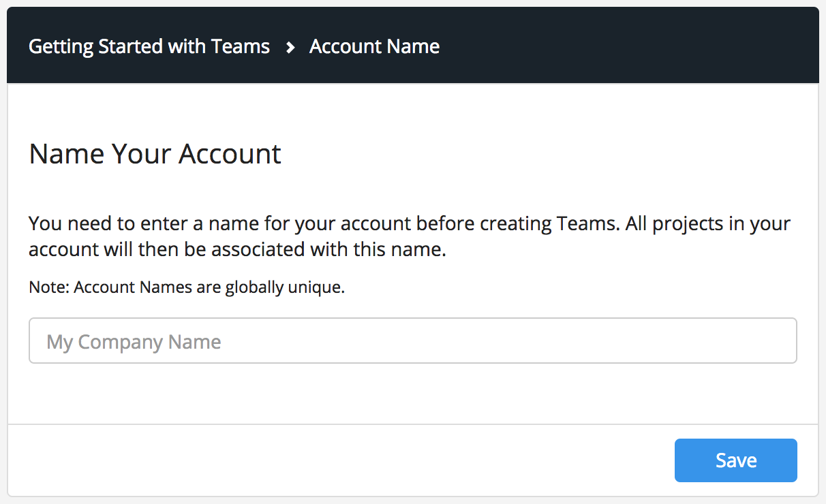Activate the blue Save button in the footer
826x504 pixels.
(x=735, y=460)
